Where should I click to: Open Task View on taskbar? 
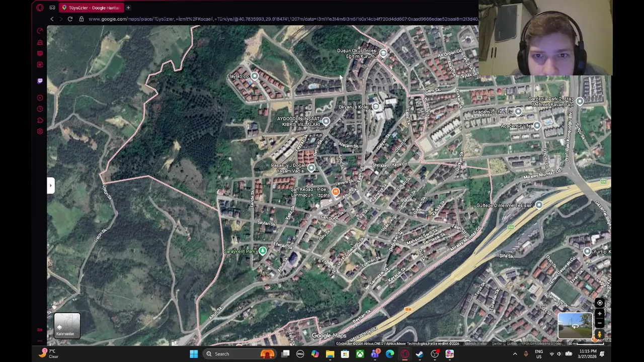click(285, 354)
